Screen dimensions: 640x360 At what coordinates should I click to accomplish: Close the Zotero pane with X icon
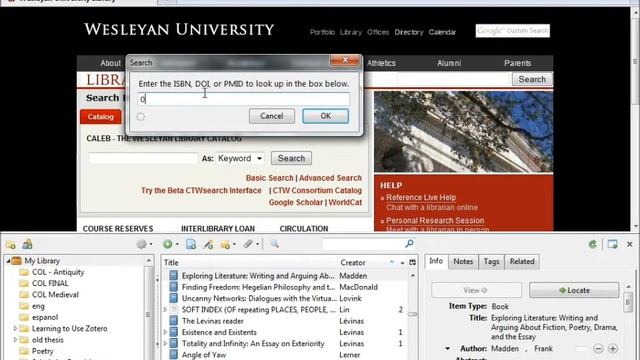coord(630,244)
